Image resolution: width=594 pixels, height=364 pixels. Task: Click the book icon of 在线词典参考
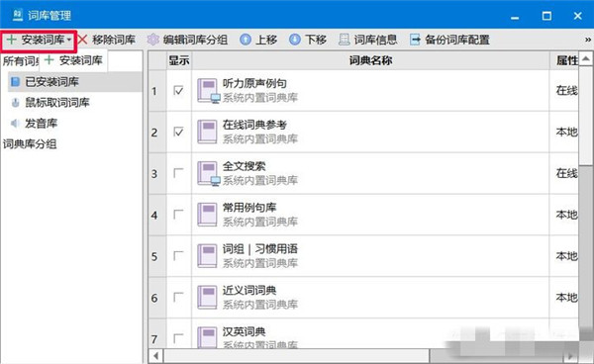(208, 132)
